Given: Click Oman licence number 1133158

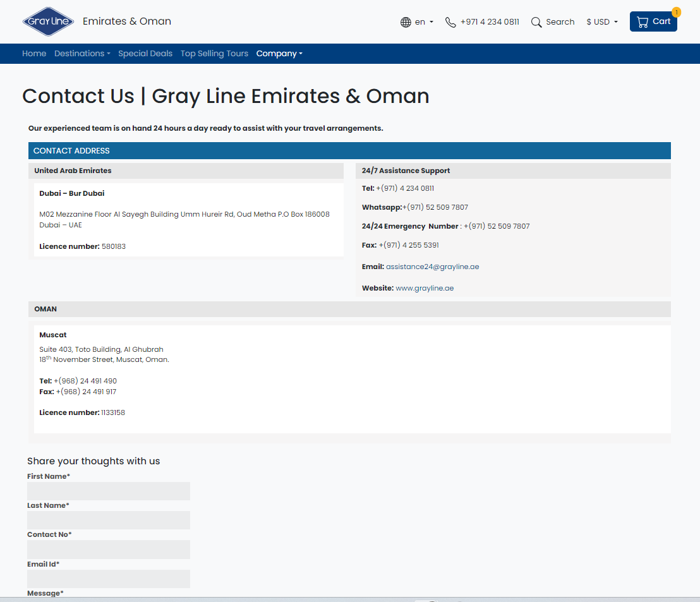Looking at the screenshot, I should coord(82,412).
